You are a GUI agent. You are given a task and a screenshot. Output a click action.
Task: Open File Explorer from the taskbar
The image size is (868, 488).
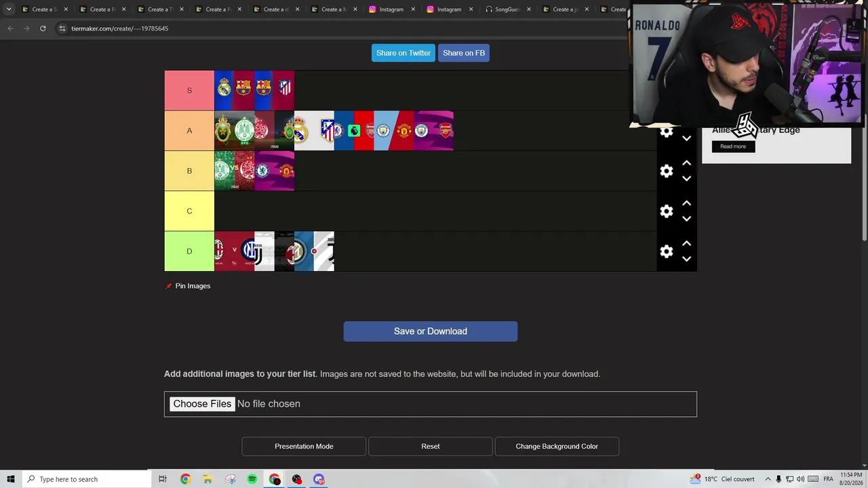(x=208, y=479)
